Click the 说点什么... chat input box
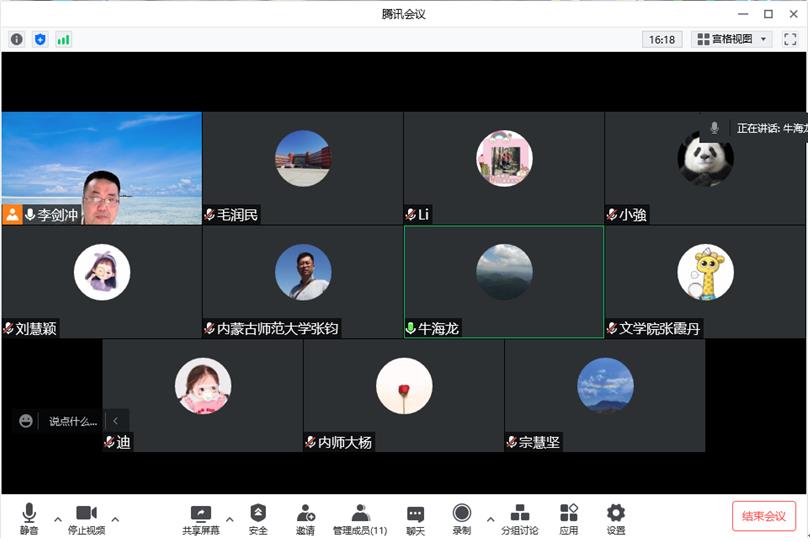The height and width of the screenshot is (542, 810). pos(73,421)
